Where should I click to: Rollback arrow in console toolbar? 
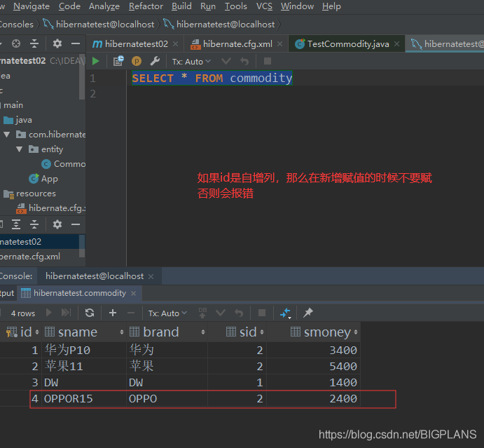click(x=244, y=61)
